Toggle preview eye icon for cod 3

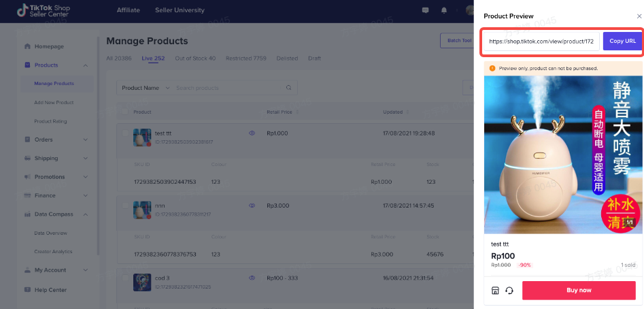pos(252,278)
